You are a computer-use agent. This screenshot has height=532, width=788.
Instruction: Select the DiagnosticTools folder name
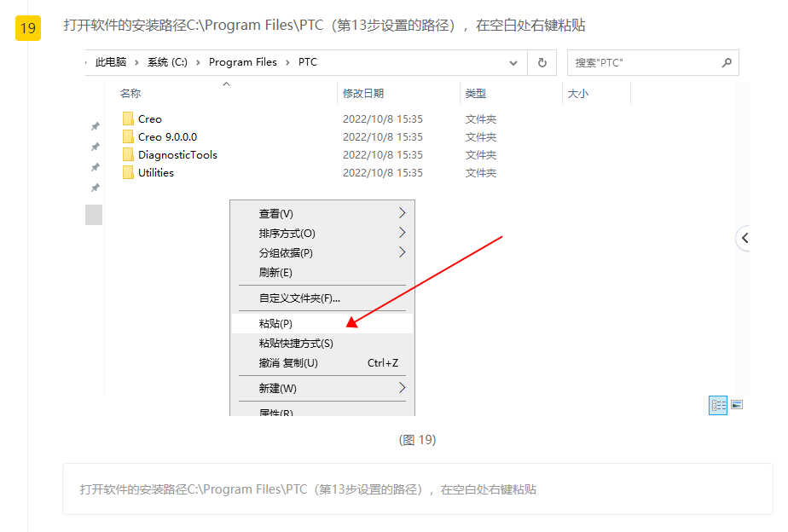(177, 154)
